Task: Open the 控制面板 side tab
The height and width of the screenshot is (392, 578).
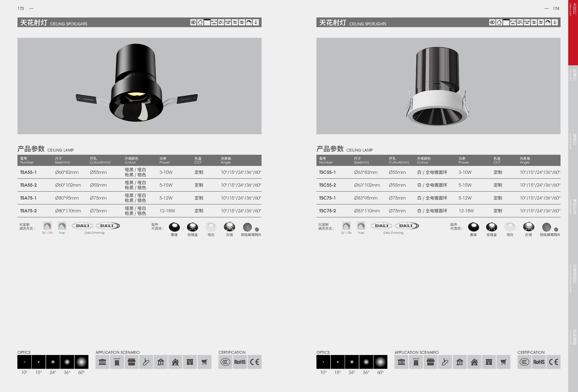Action: [574, 337]
